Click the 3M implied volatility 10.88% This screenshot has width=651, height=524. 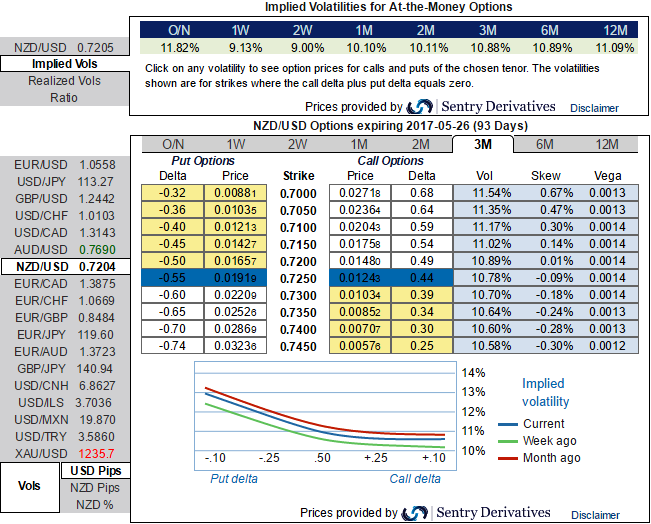490,48
